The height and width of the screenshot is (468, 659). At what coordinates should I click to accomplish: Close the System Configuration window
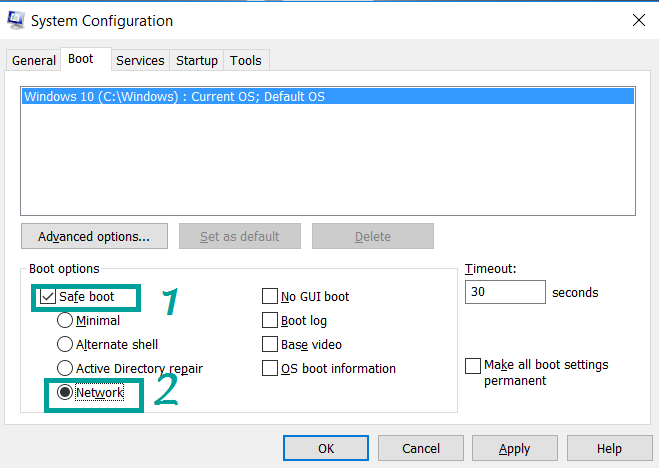pyautogui.click(x=638, y=20)
